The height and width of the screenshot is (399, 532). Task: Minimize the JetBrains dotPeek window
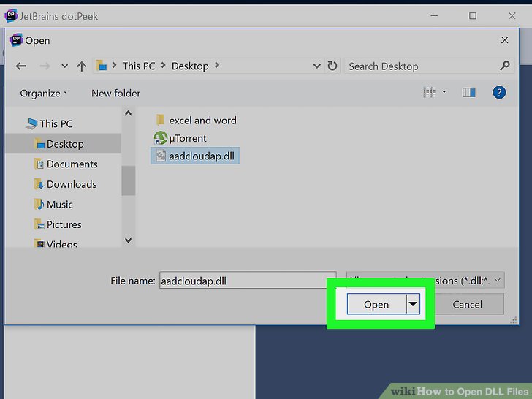(434, 15)
